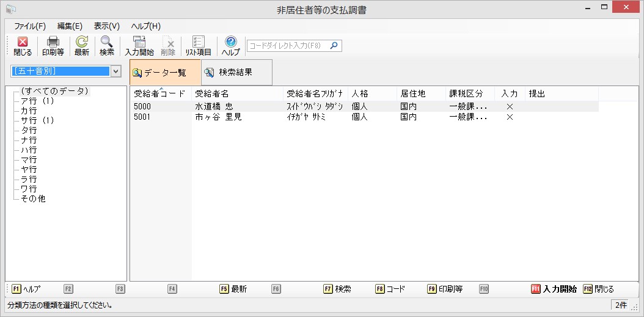Viewport: 644px width, 317px height.
Task: Open the ファイル(F) menu
Action: [x=30, y=26]
